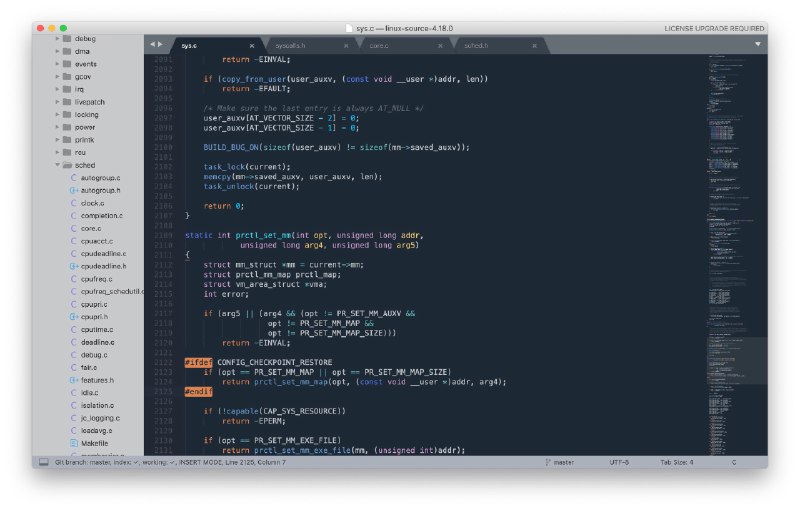Toggle the sidebar using status bar panel icon

(x=44, y=462)
